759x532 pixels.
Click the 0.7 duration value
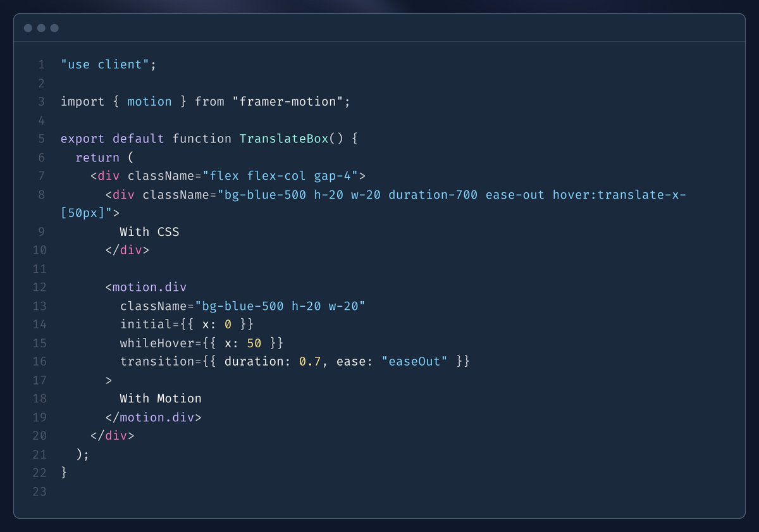point(309,362)
